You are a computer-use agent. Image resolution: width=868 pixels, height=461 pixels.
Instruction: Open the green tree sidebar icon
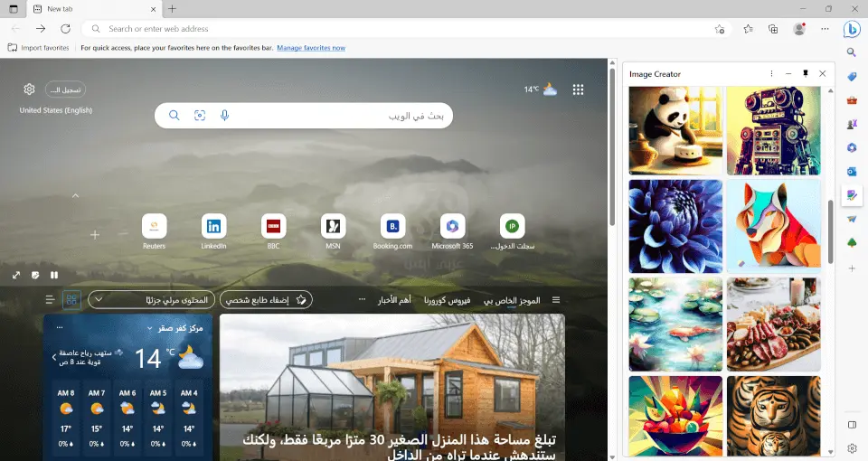pyautogui.click(x=852, y=243)
